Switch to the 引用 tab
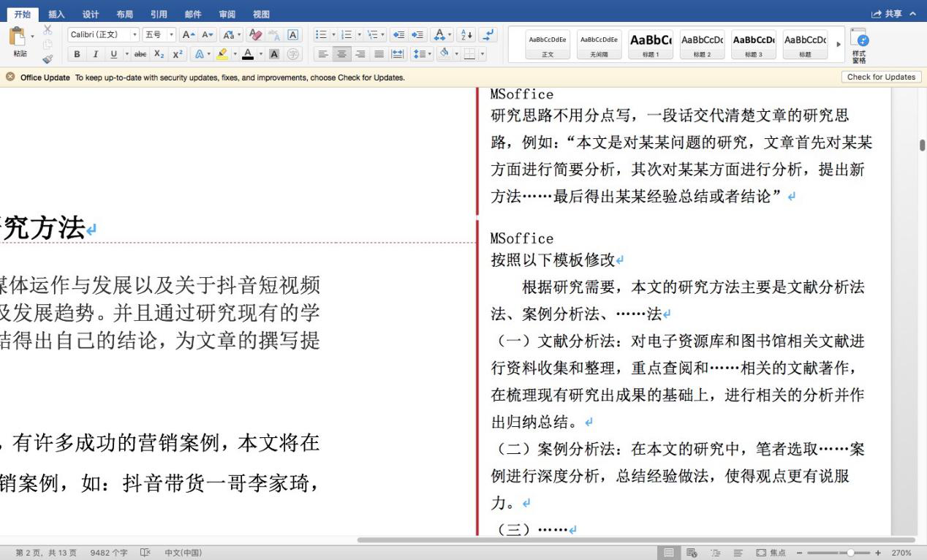Viewport: 927px width, 560px height. point(159,14)
